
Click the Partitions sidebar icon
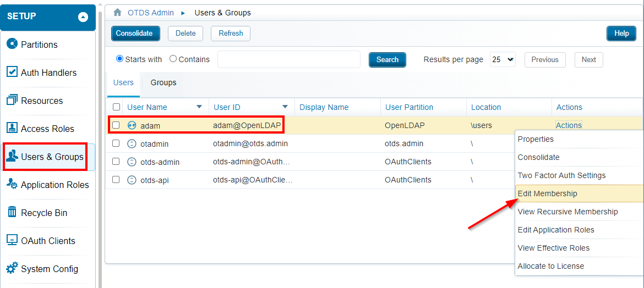pos(12,44)
